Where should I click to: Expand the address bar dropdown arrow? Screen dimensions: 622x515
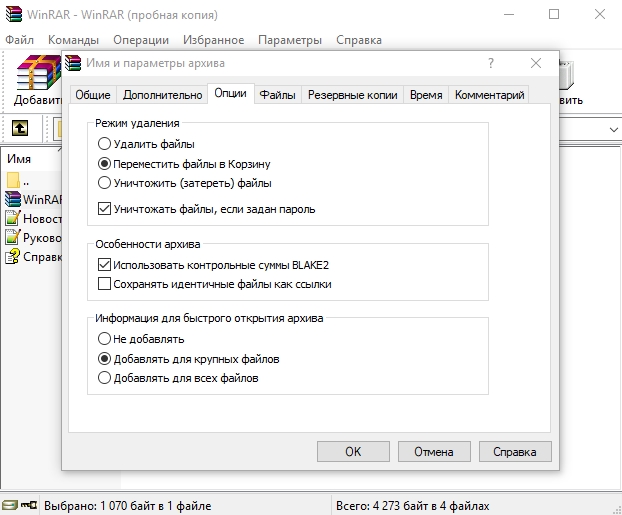pos(613,130)
